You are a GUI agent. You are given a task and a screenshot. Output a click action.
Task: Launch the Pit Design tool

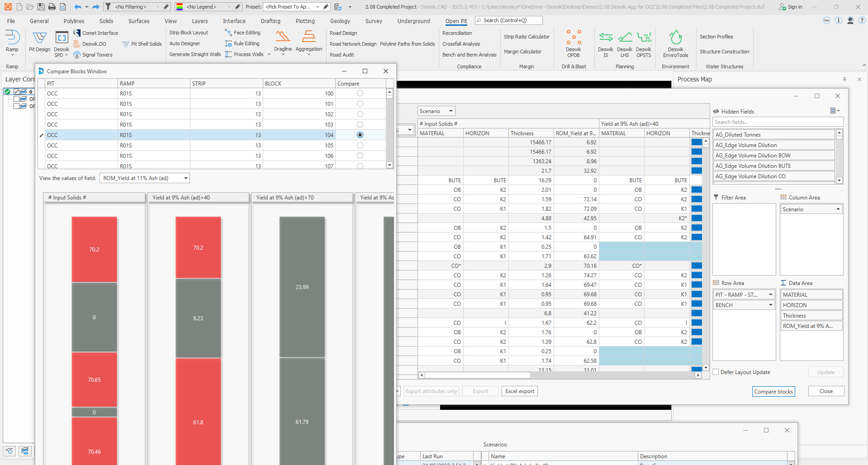point(40,42)
